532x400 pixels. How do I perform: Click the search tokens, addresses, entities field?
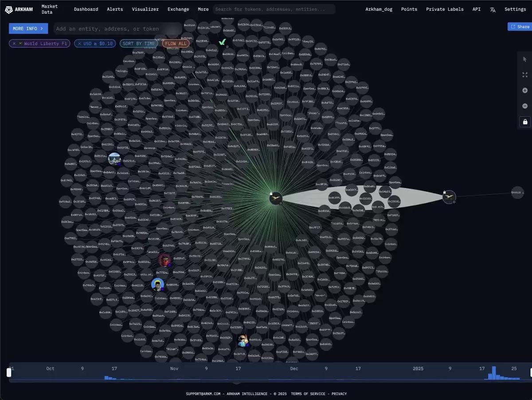[x=274, y=9]
